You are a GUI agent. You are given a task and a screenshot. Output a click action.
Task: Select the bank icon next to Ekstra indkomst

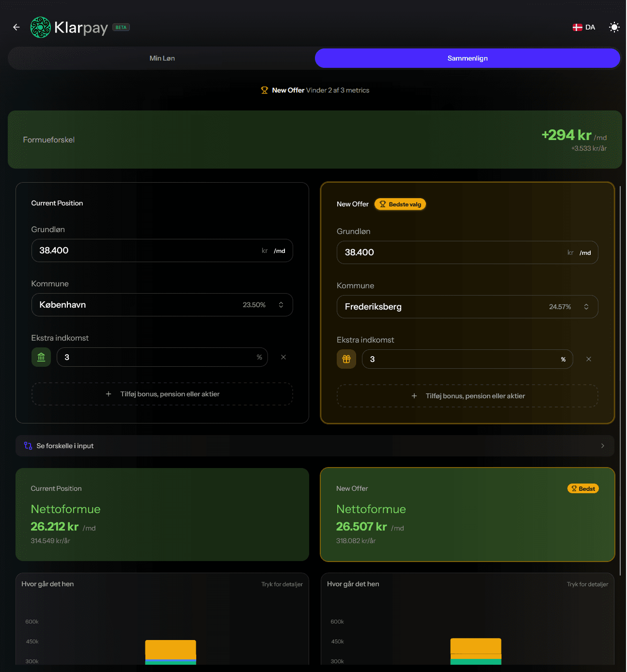point(41,357)
